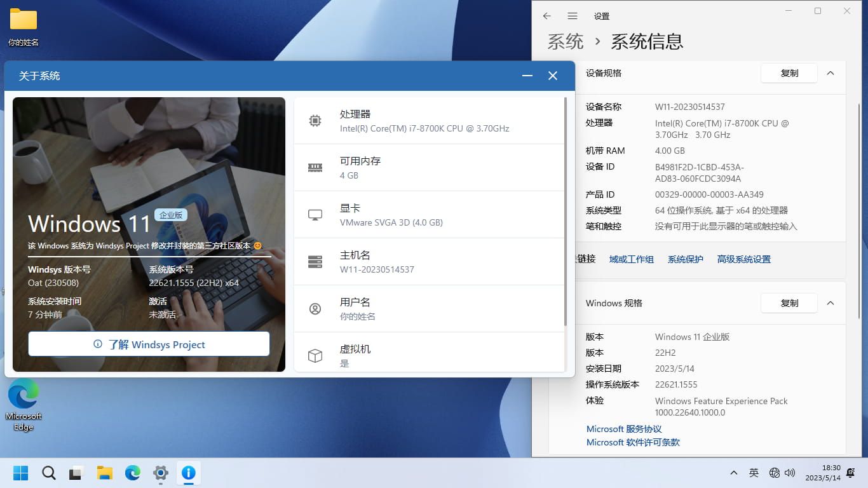868x488 pixels.
Task: Collapse the 设备规格 section
Action: [831, 73]
